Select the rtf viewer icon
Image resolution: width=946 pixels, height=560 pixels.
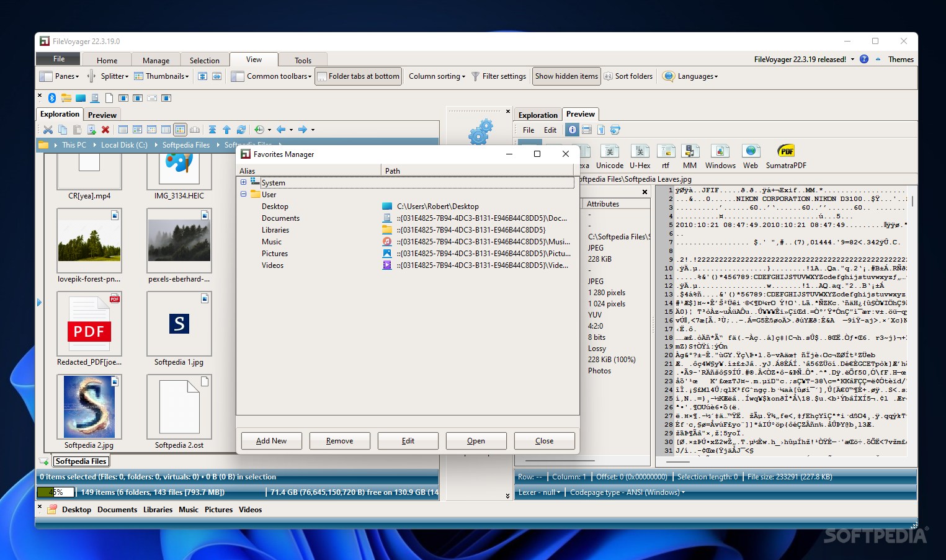click(666, 157)
